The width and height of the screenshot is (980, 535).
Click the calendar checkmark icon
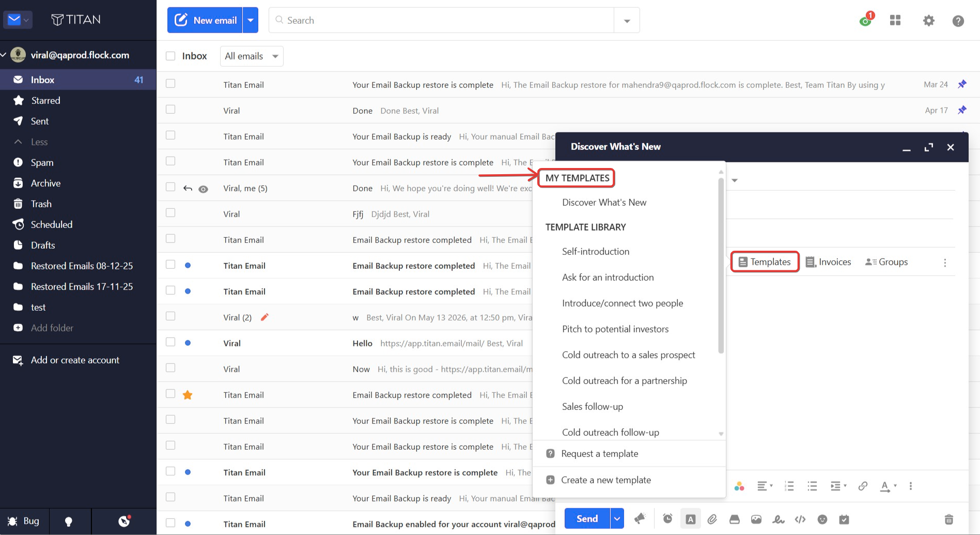[x=844, y=519]
